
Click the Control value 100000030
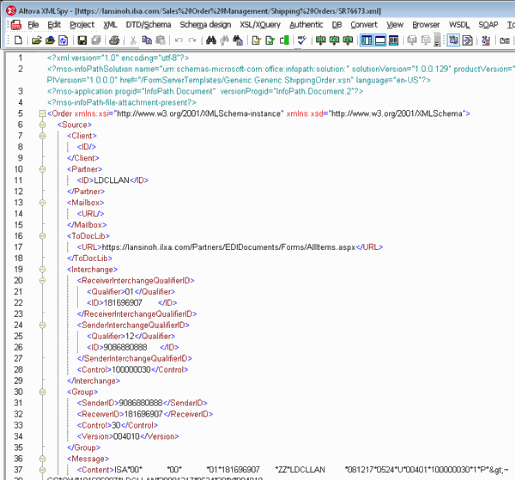[x=131, y=370]
